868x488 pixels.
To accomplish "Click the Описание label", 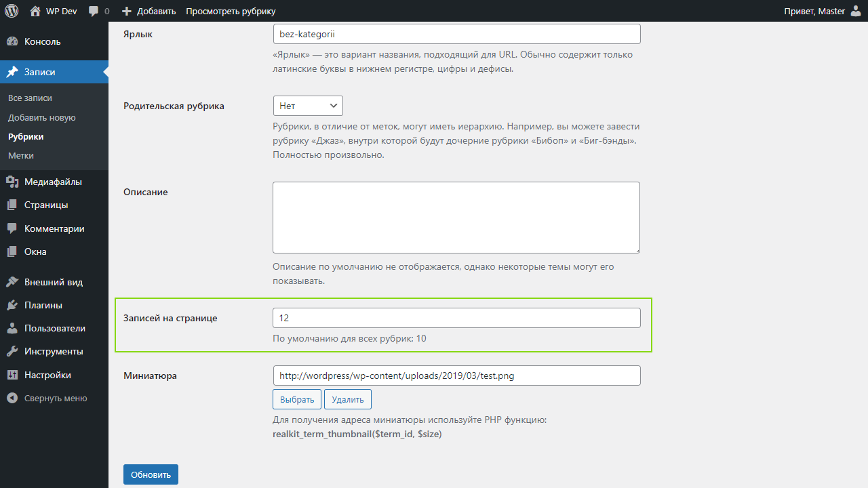I will 145,192.
